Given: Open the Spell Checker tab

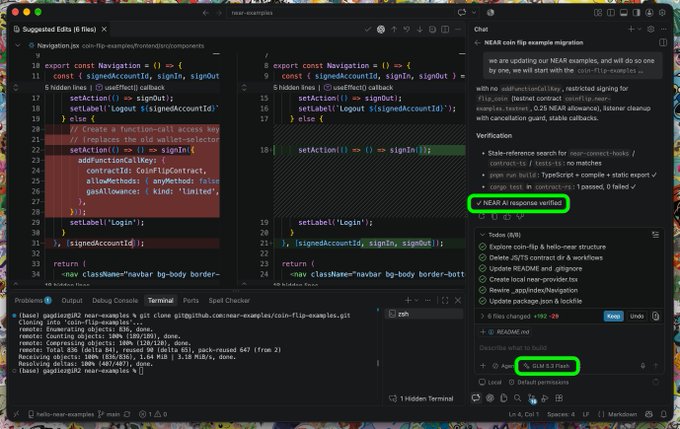Looking at the screenshot, I should click(229, 300).
